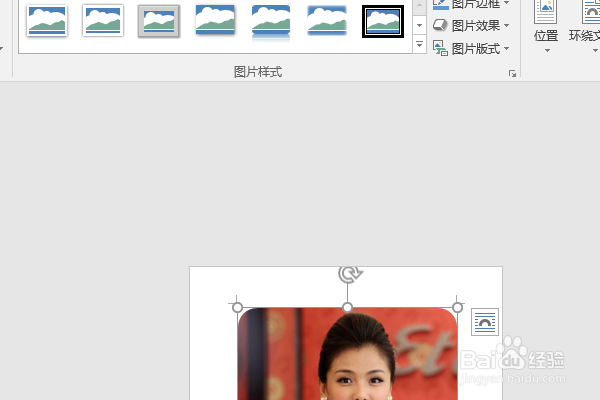
Task: Click the top-center sizing handle of picture
Action: pos(347,307)
